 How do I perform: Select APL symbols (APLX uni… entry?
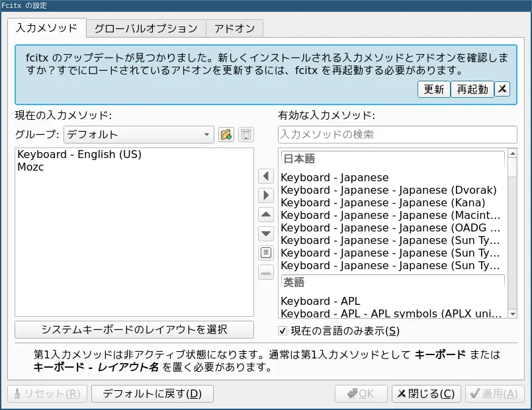393,313
